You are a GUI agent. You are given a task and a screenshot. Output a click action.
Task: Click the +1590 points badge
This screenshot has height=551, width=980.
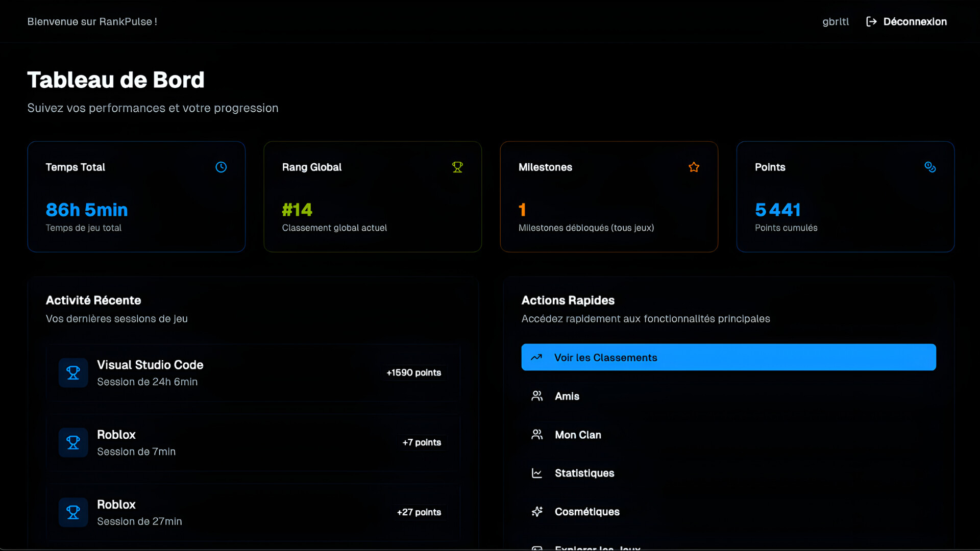(413, 373)
